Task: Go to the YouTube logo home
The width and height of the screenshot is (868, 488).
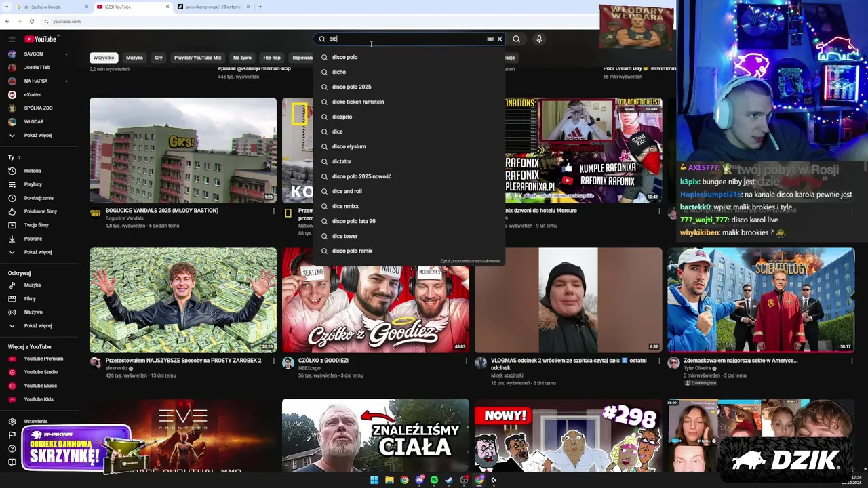Action: (x=41, y=39)
